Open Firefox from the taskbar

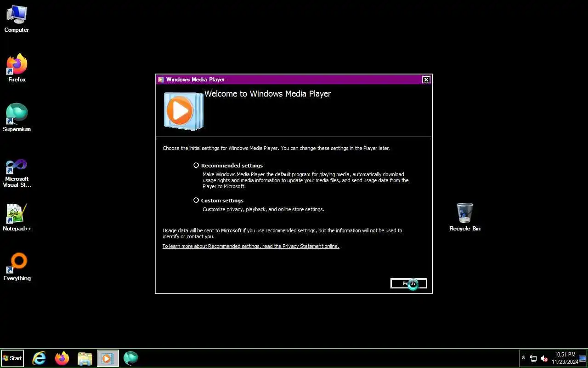tap(62, 358)
